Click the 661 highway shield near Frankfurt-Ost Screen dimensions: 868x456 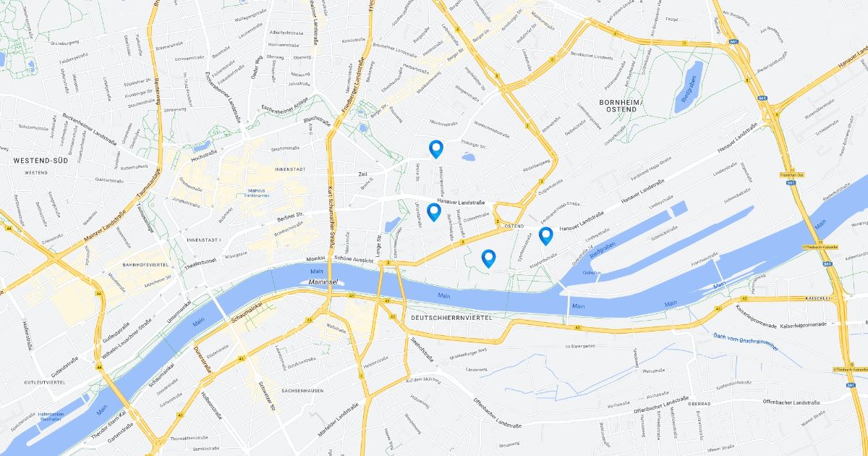[790, 183]
